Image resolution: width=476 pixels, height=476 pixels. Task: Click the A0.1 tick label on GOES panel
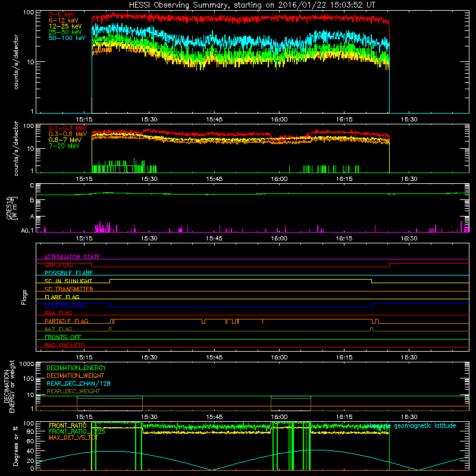pyautogui.click(x=27, y=230)
